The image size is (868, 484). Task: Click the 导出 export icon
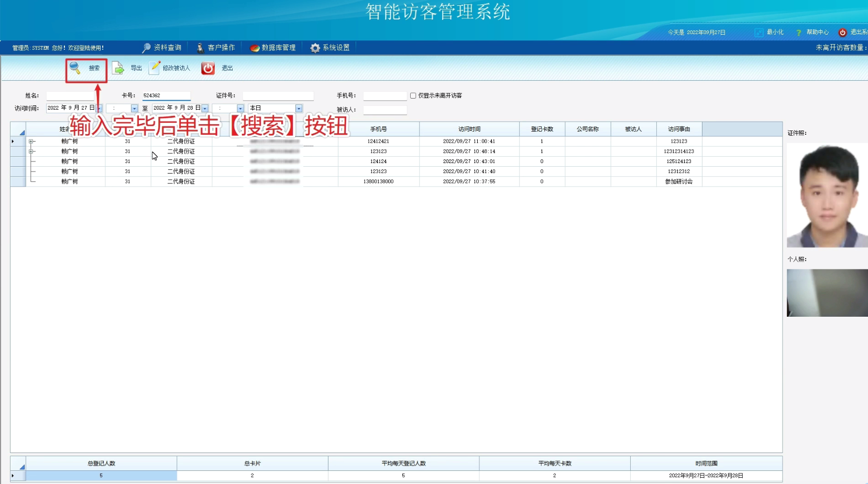tap(118, 68)
